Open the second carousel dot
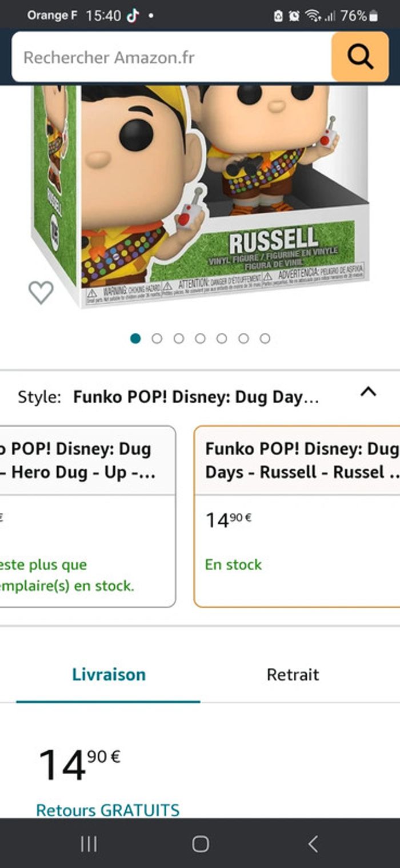This screenshot has width=400, height=868. tap(158, 338)
